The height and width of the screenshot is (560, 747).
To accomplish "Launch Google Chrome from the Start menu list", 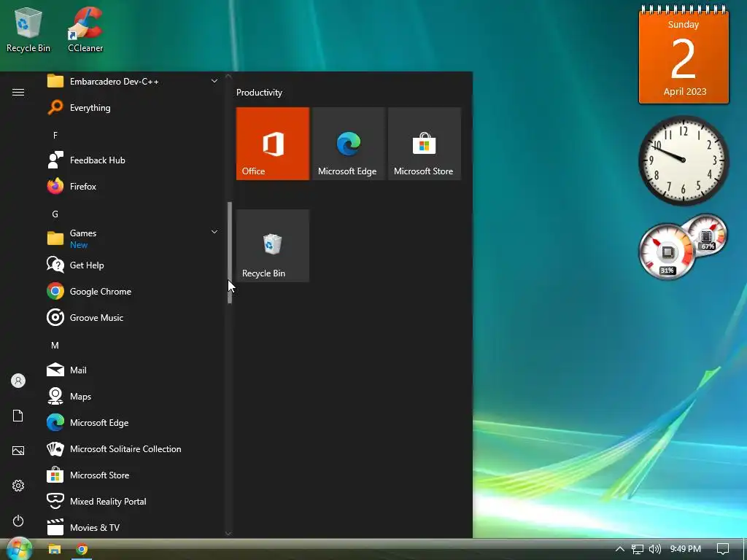I will (x=133, y=292).
